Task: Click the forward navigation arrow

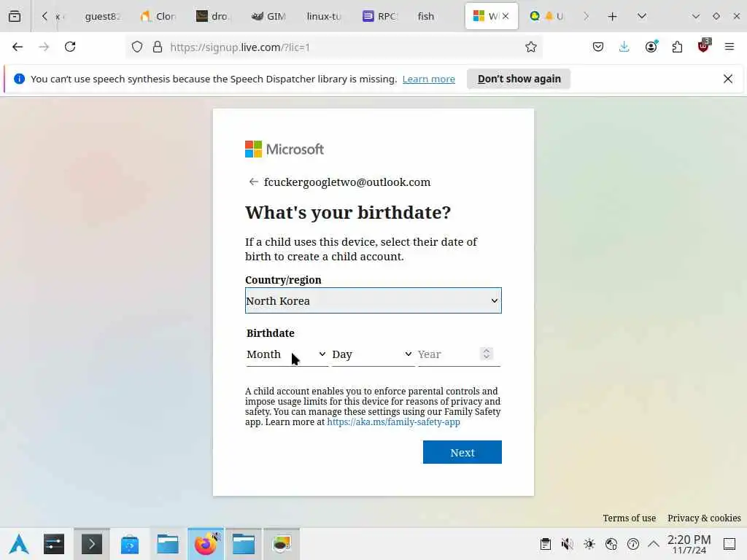Action: tap(44, 47)
